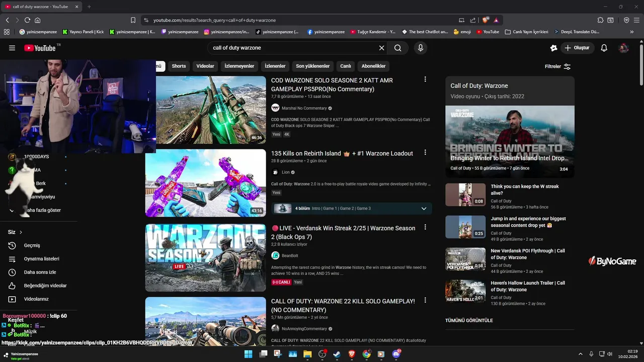Viewport: 644px width, 362px height.
Task: Clear the search box with the X icon
Action: pos(381,48)
